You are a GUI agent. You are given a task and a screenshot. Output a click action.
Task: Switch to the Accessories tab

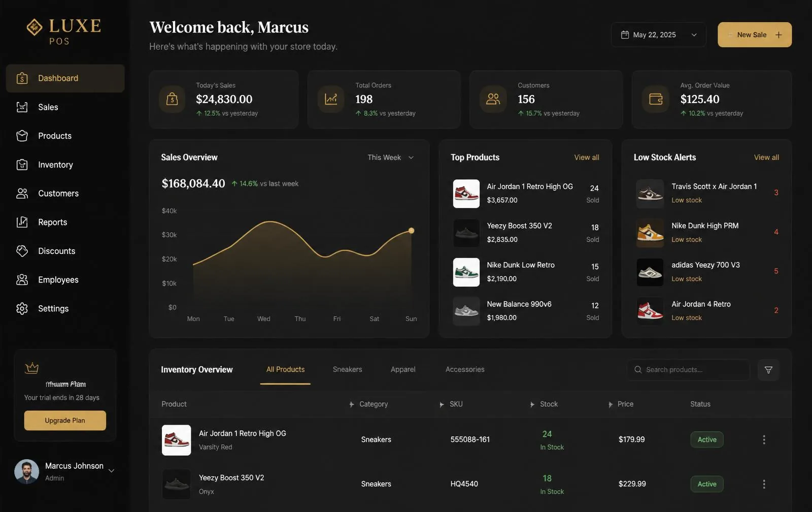click(465, 370)
